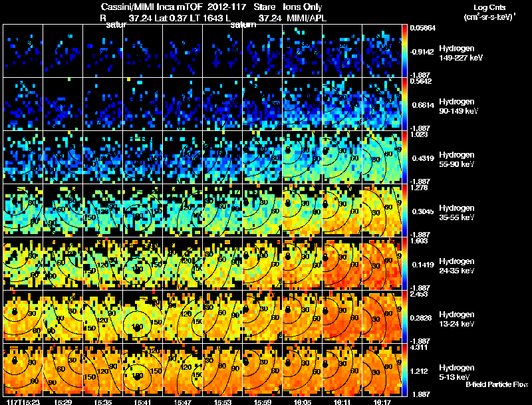Click the 'Stare' label in the title
This screenshot has height=405, width=532.
coord(264,7)
